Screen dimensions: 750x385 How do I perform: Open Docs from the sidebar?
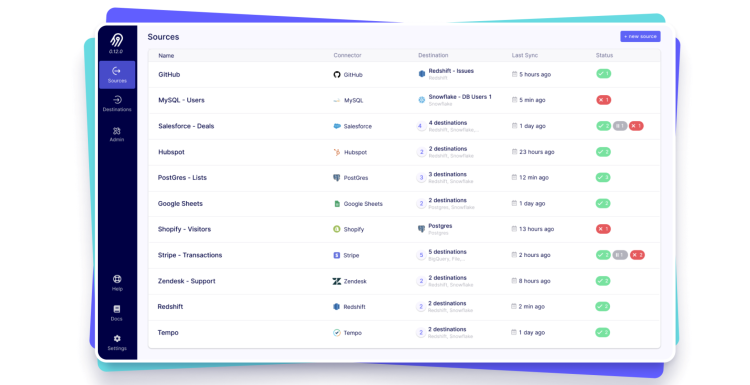tap(117, 313)
